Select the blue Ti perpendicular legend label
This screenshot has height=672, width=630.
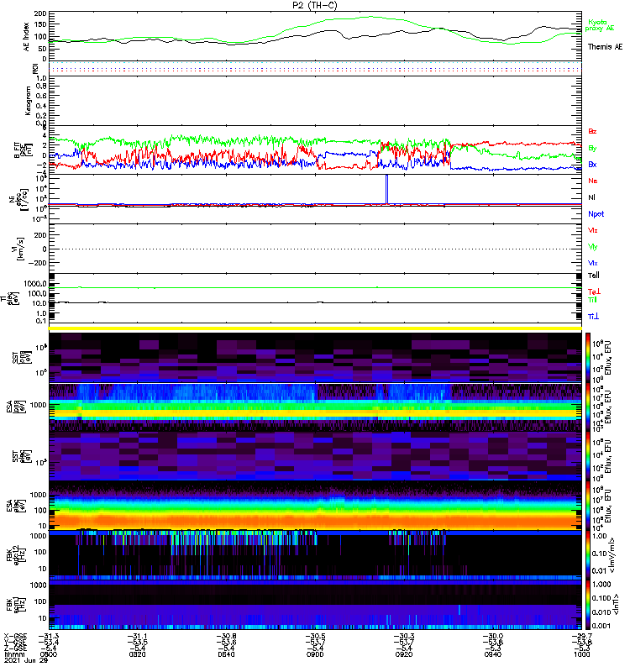(593, 317)
